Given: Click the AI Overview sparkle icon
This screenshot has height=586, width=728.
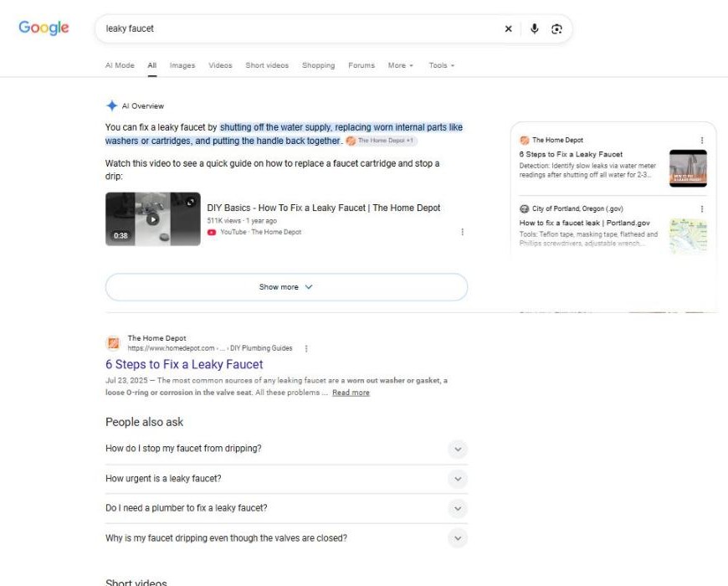Looking at the screenshot, I should (112, 105).
